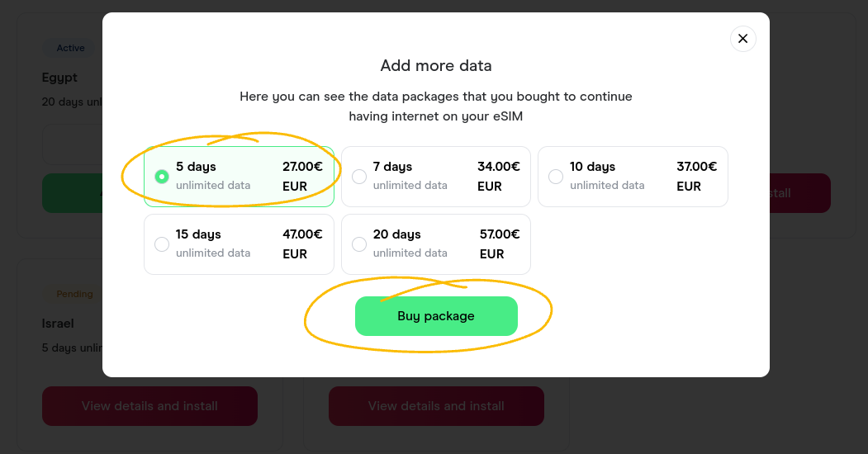Click the Buy package button

(436, 316)
